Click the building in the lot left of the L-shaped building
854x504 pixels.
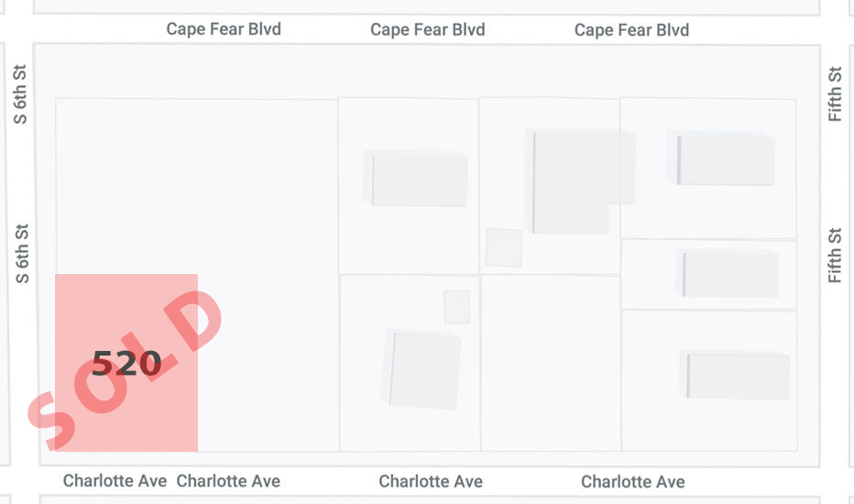[416, 179]
